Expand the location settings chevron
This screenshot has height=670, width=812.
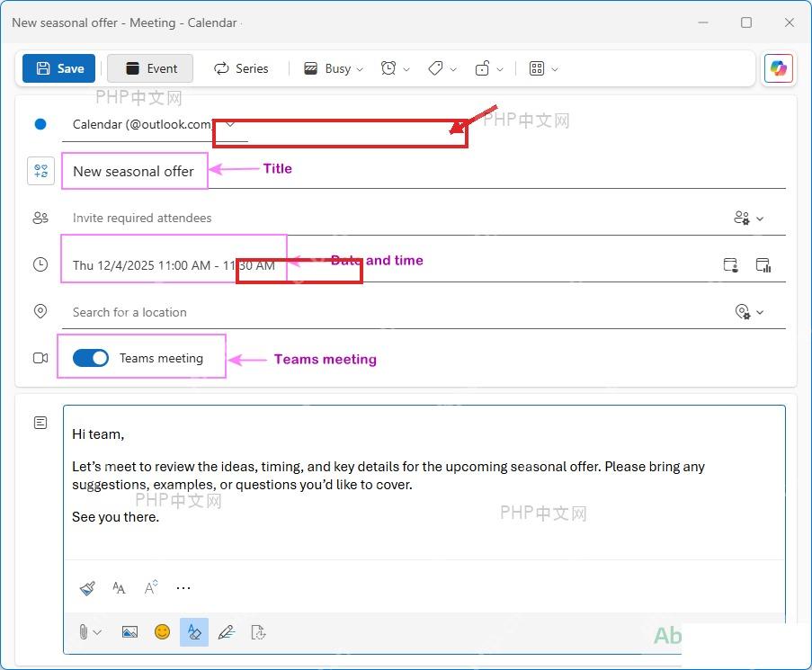coord(760,312)
